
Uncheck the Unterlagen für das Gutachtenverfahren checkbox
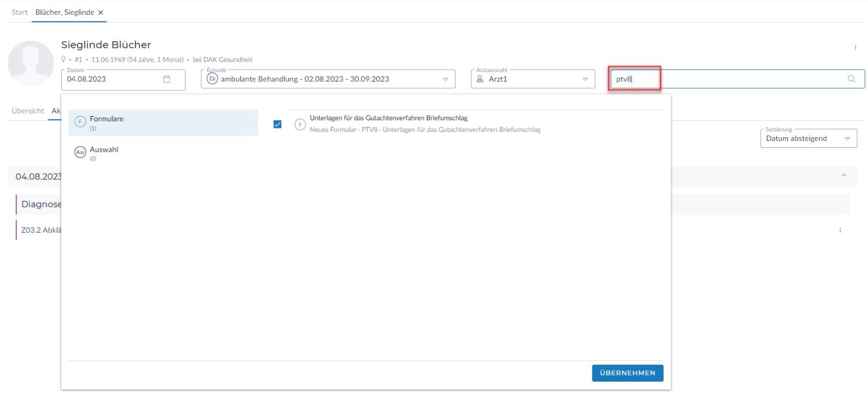click(x=278, y=124)
